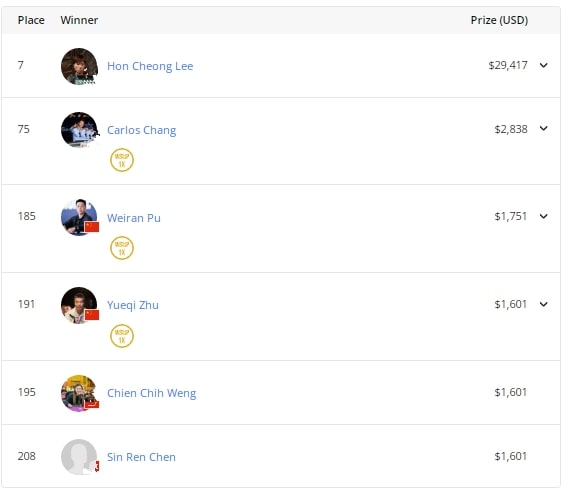Click Yueqi Zhu's WSOP 1X bracelet badge
Image resolution: width=573 pixels, height=499 pixels.
pos(122,336)
